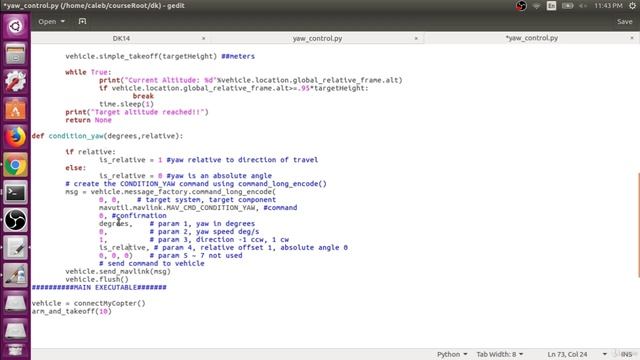Image resolution: width=640 pixels, height=360 pixels.
Task: Open the first removable drive dock icon
Action: (15, 303)
